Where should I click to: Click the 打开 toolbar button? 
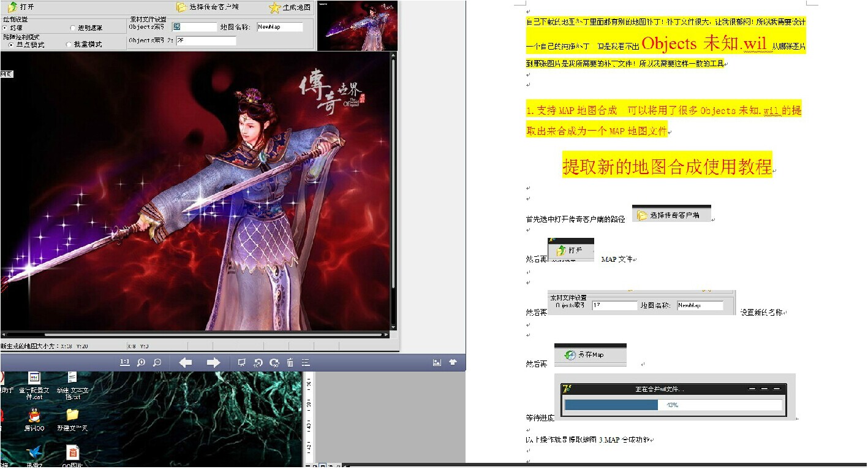[21, 7]
